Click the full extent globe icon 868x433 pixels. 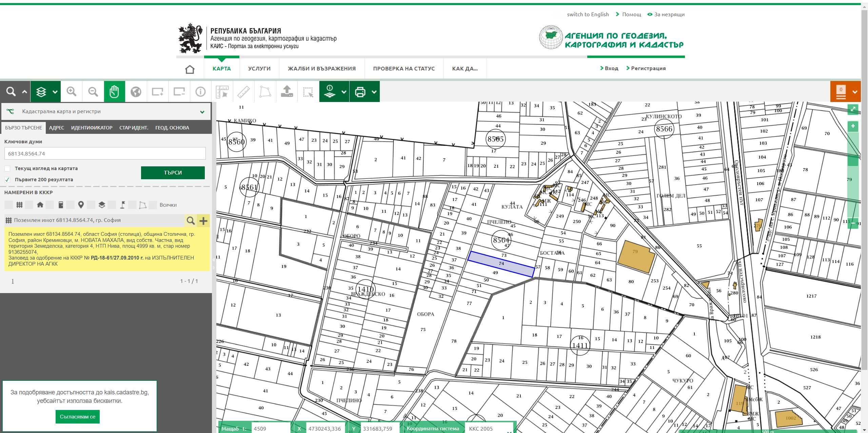136,91
